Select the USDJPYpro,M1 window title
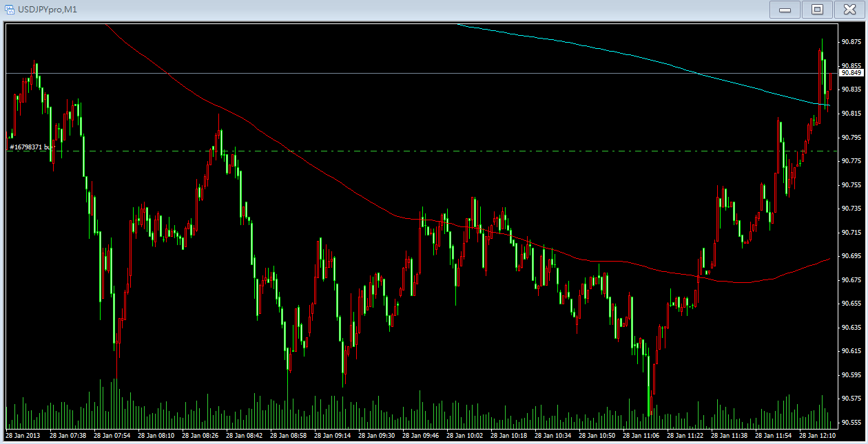 point(48,9)
